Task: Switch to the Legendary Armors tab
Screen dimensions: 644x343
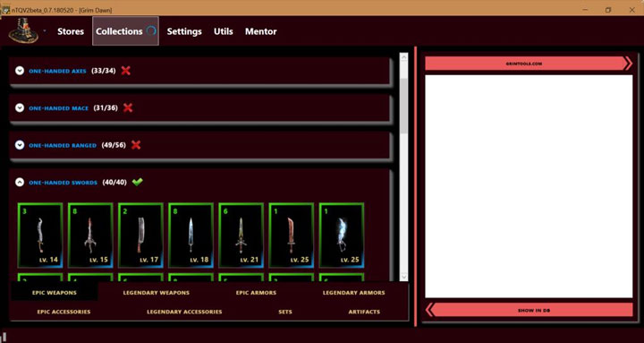Action: (x=353, y=293)
